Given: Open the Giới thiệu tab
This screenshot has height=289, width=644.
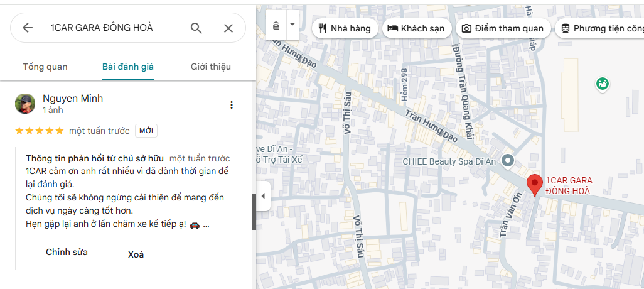Looking at the screenshot, I should tap(211, 67).
